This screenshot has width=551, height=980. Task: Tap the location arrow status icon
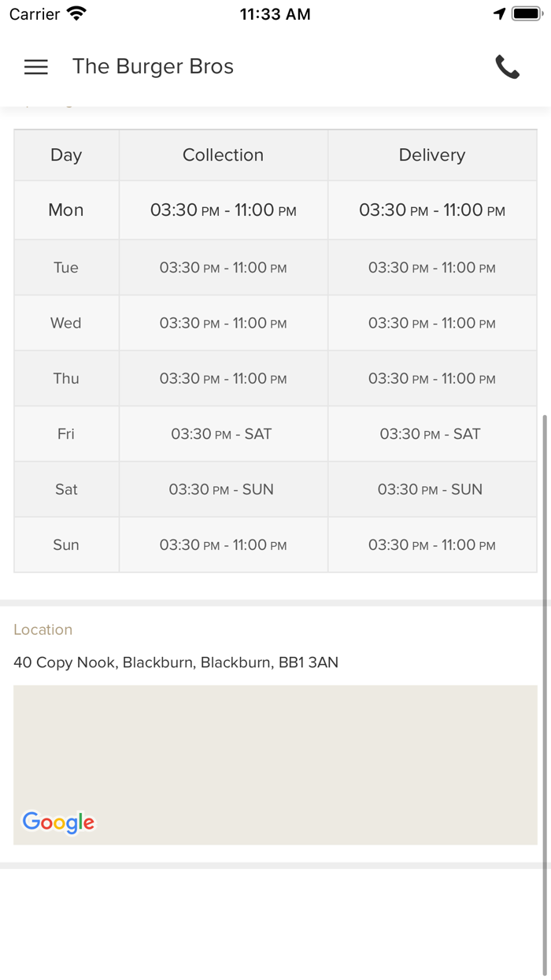tap(499, 14)
